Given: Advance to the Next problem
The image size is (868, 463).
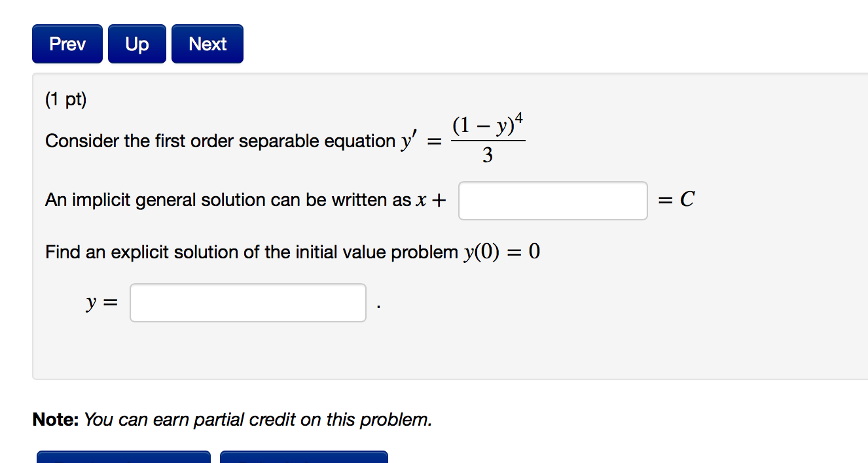Looking at the screenshot, I should pyautogui.click(x=208, y=44).
